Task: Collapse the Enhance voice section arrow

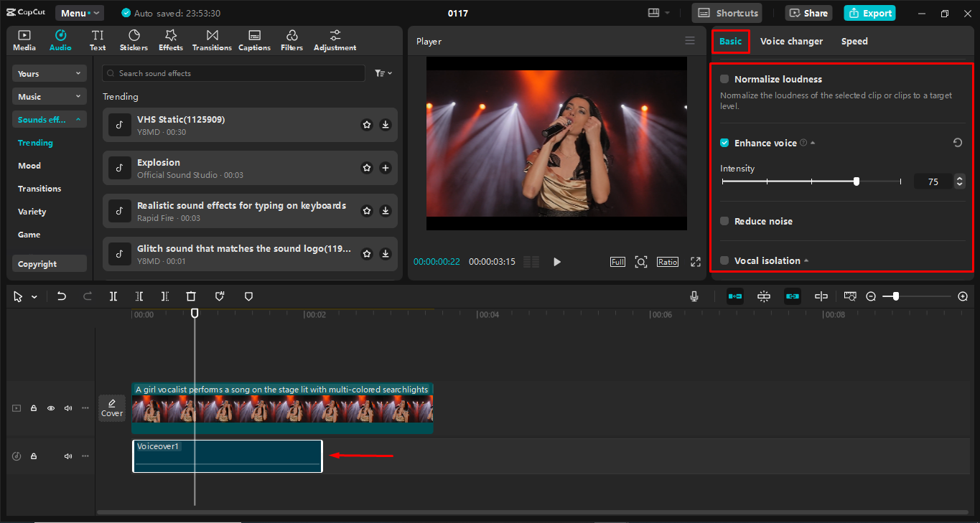Action: 813,143
